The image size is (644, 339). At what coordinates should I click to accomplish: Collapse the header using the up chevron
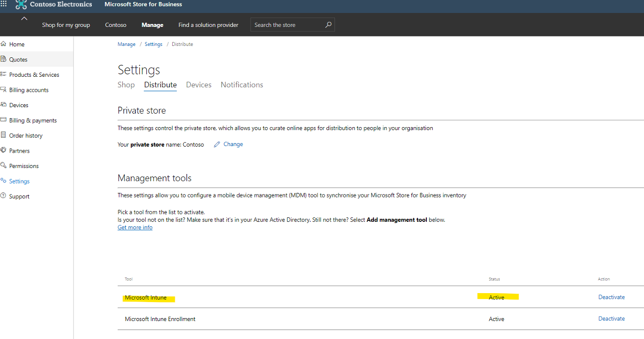click(24, 18)
